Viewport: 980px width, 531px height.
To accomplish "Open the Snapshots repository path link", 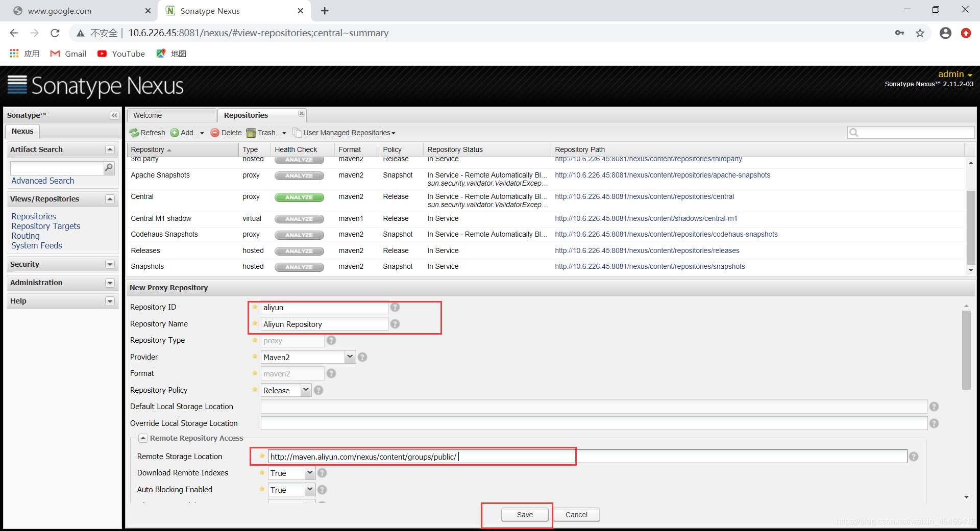I will pyautogui.click(x=650, y=266).
